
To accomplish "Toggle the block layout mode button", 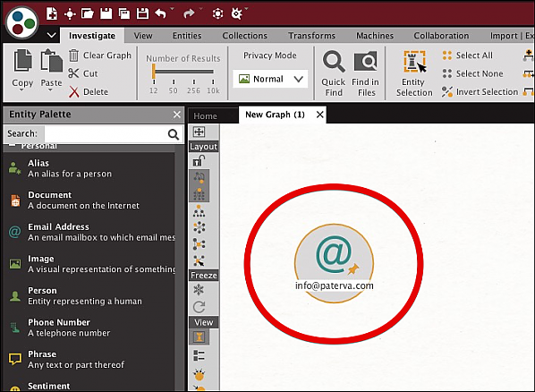I will tap(199, 194).
